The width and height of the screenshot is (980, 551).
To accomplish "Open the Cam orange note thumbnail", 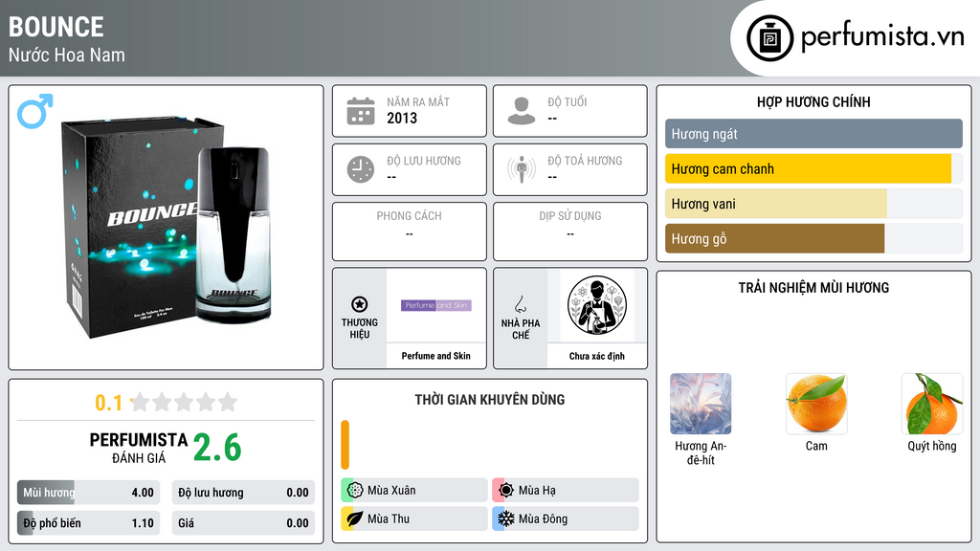I will pos(816,404).
